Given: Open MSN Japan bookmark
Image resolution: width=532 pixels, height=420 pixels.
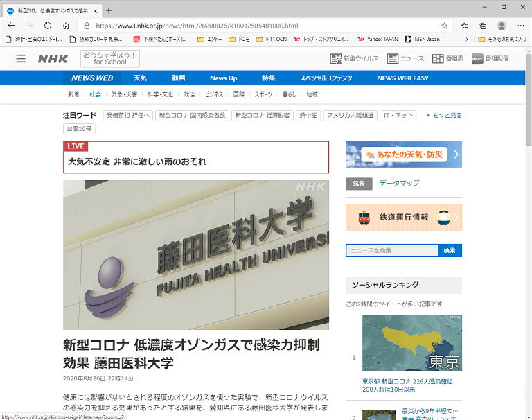Looking at the screenshot, I should pos(423,40).
